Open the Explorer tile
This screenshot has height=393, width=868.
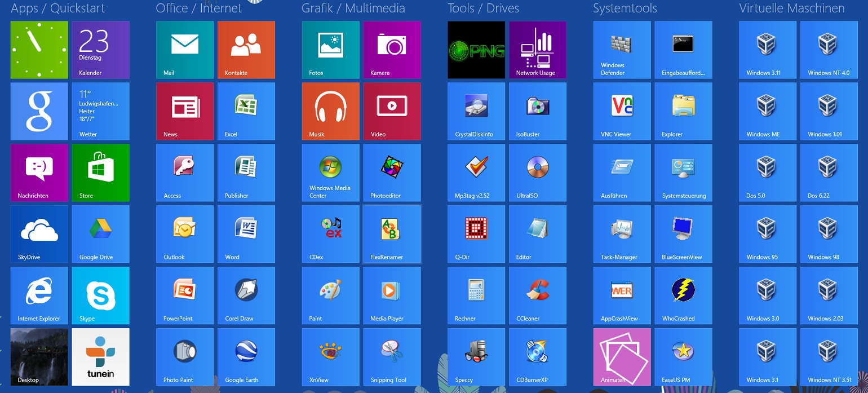click(684, 111)
